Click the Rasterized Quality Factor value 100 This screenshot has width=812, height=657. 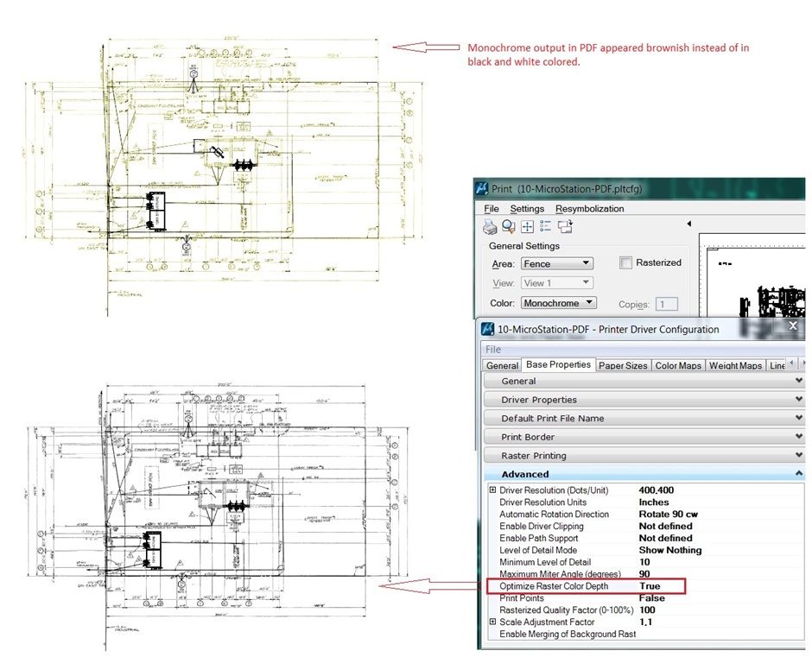pos(647,610)
